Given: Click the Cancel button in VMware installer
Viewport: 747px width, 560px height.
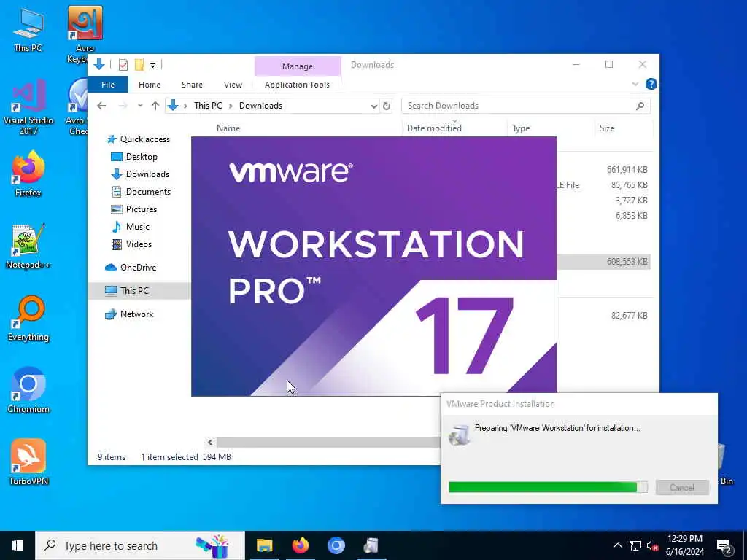Looking at the screenshot, I should [682, 488].
